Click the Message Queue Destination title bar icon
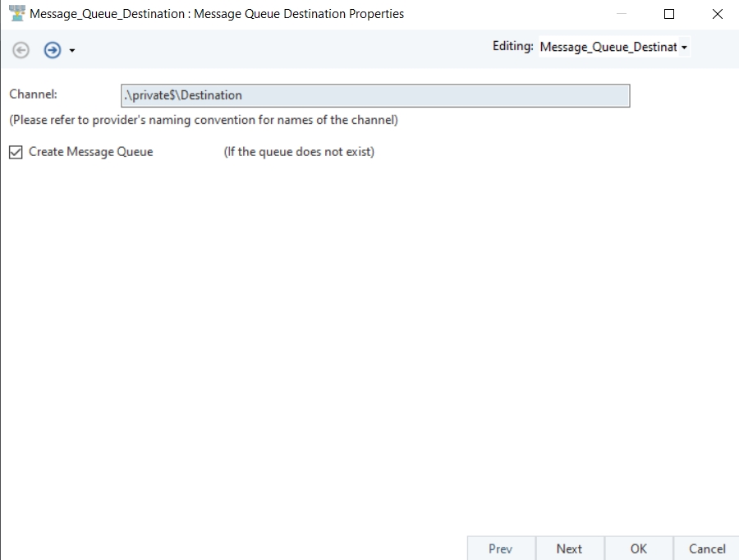Screen dimensions: 739x560 pyautogui.click(x=17, y=14)
